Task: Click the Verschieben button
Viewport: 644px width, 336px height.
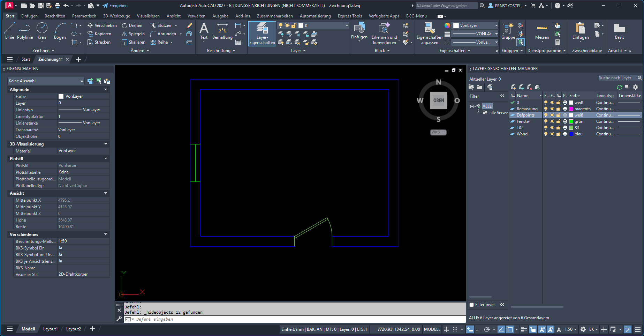Action: click(x=102, y=25)
